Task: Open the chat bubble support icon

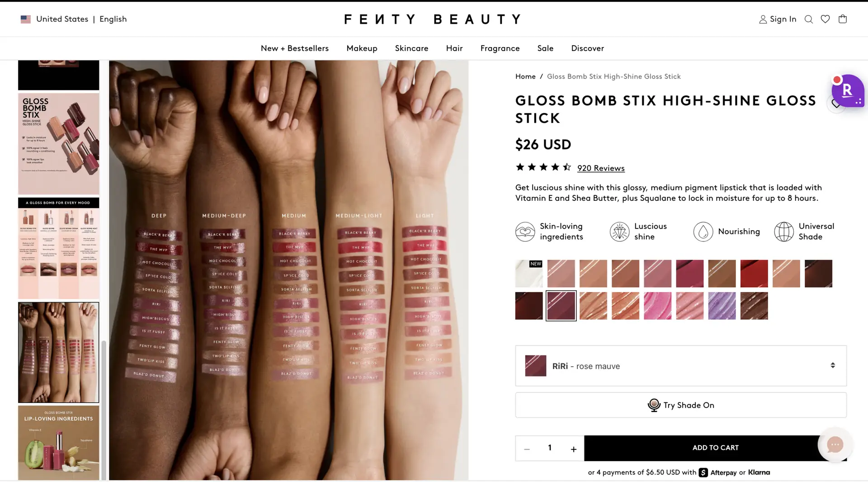Action: click(x=835, y=444)
